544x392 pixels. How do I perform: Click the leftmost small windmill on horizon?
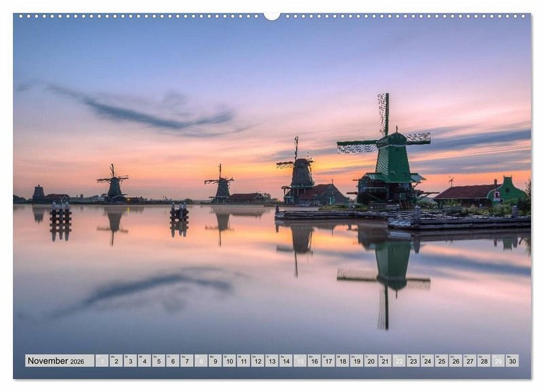[x=114, y=183]
